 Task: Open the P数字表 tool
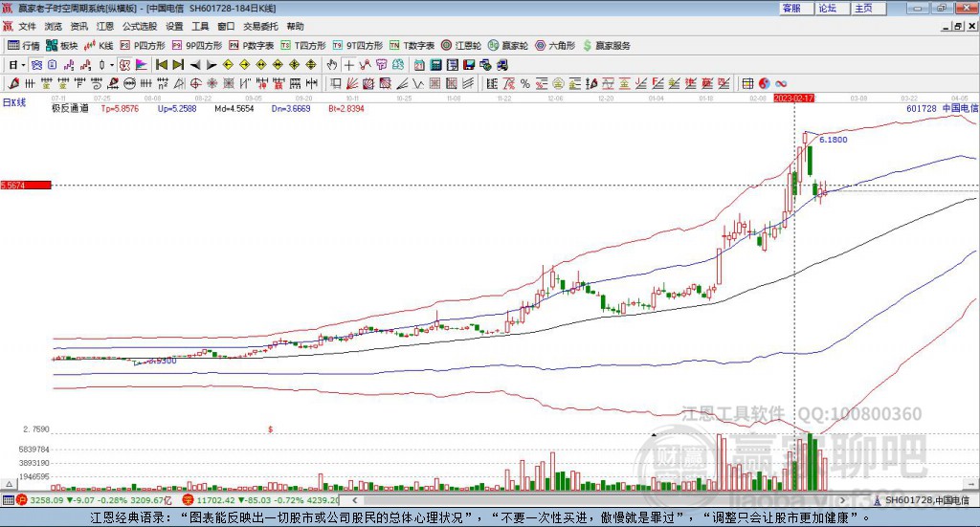[252, 46]
